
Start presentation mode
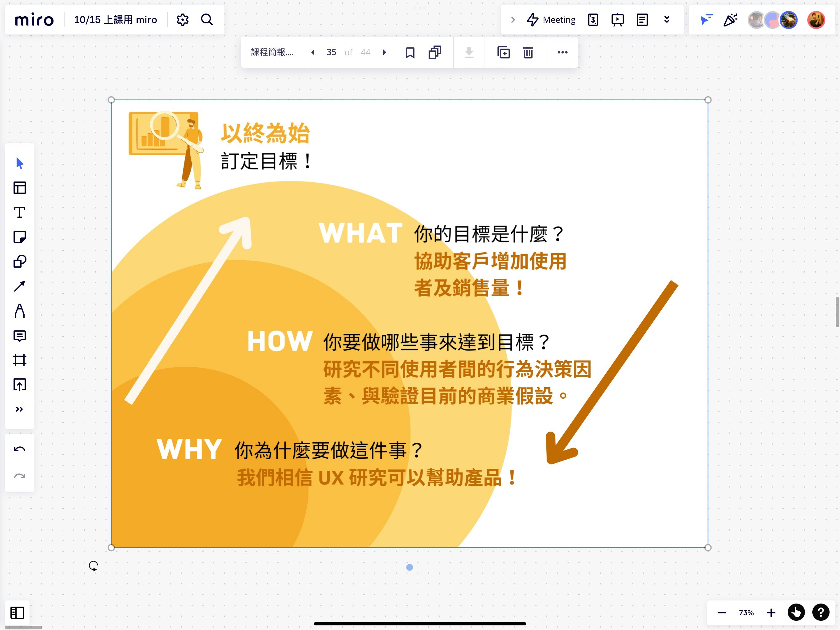pos(617,20)
